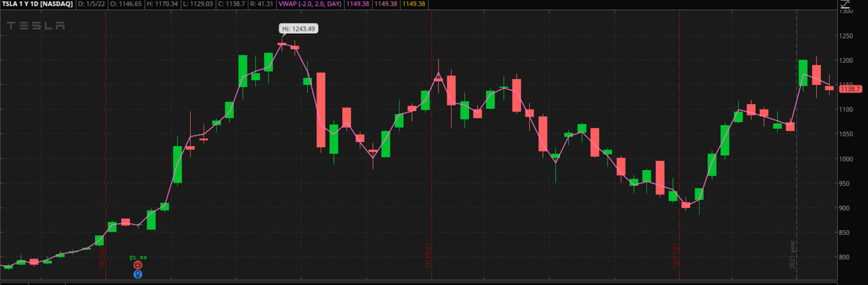Screen dimensions: 868x285
Task: Click the red 1138.7 last price tag
Action: (x=850, y=88)
